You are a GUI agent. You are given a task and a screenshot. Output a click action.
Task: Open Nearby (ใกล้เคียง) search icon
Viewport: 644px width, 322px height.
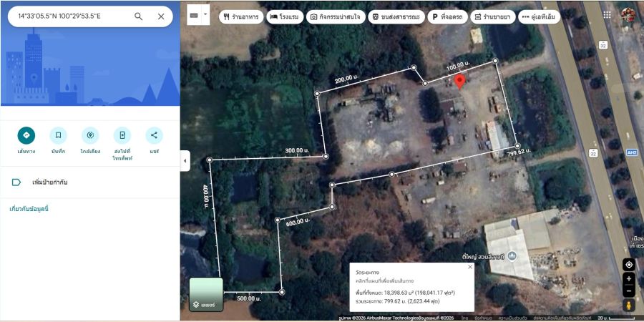pos(90,135)
